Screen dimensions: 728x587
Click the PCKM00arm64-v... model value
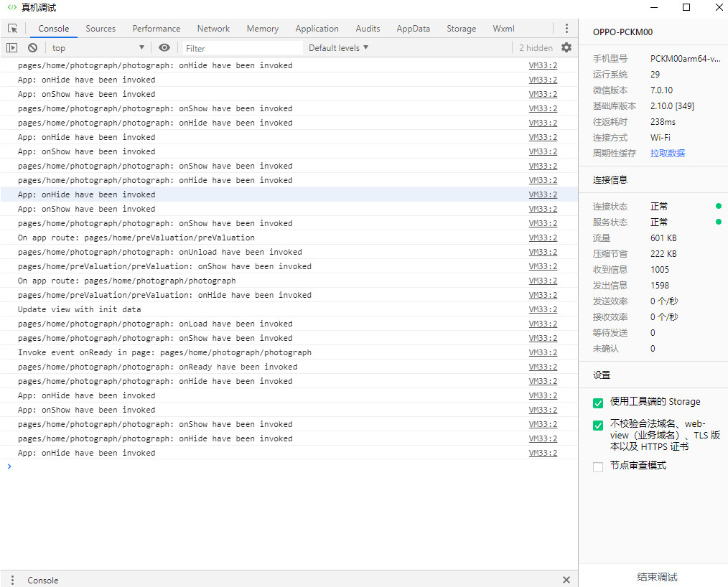click(686, 58)
